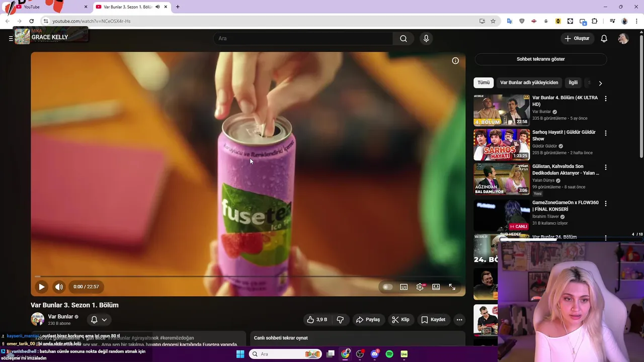644x362 pixels.
Task: Open Sarhoş Hayatı! Güldür Güldür Show title
Action: (x=563, y=135)
